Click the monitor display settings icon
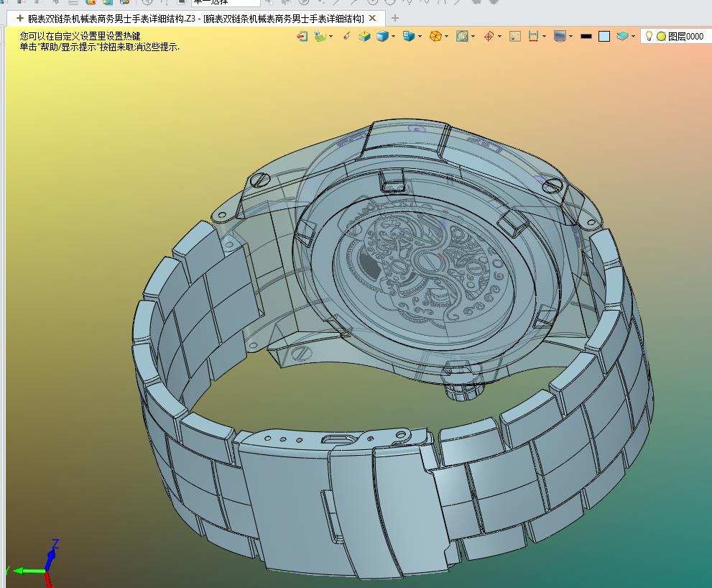The image size is (712, 588). 560,37
